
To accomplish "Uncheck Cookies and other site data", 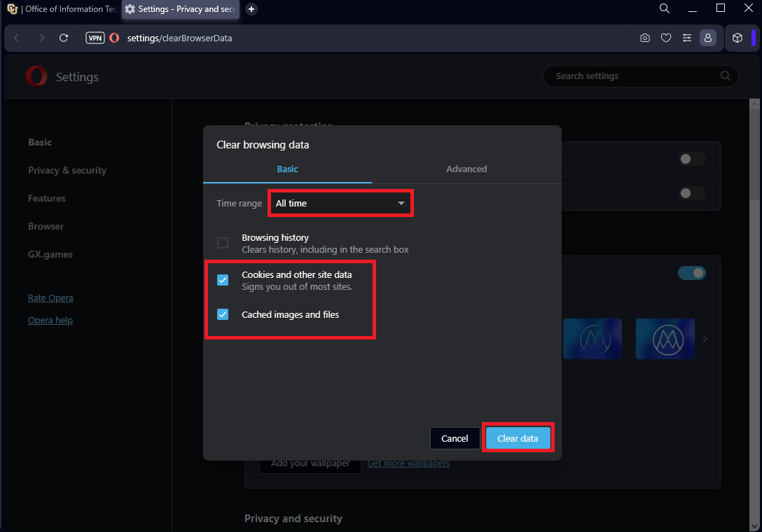I will tap(223, 280).
